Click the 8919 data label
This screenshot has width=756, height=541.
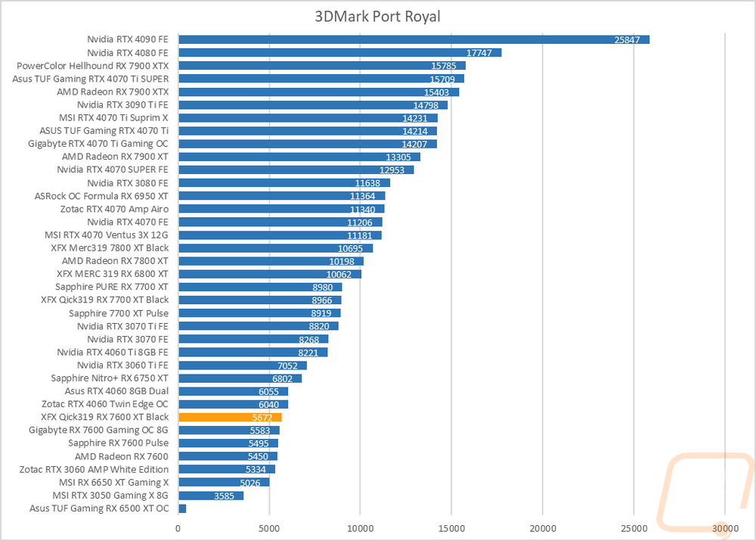[x=321, y=314]
